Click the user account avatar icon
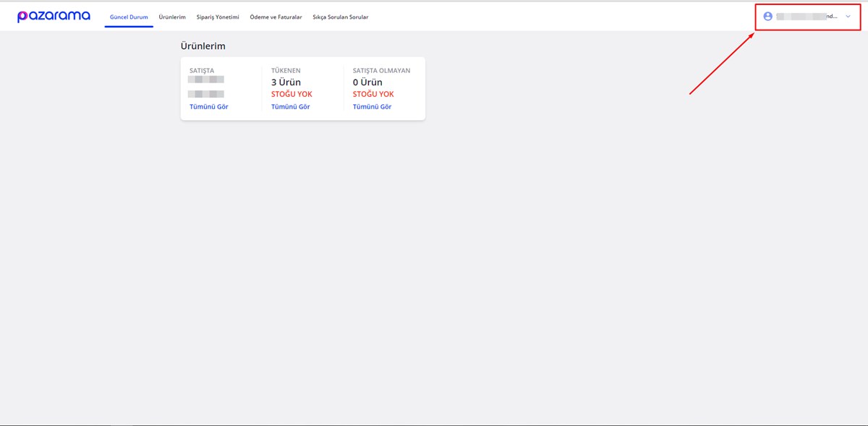The width and height of the screenshot is (868, 426). click(768, 17)
